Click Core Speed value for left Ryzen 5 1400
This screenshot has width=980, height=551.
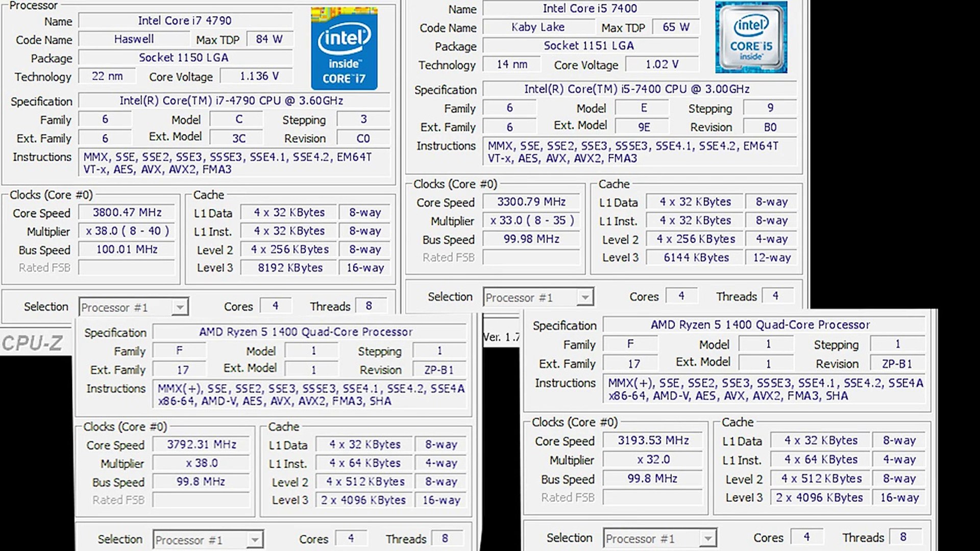(202, 444)
